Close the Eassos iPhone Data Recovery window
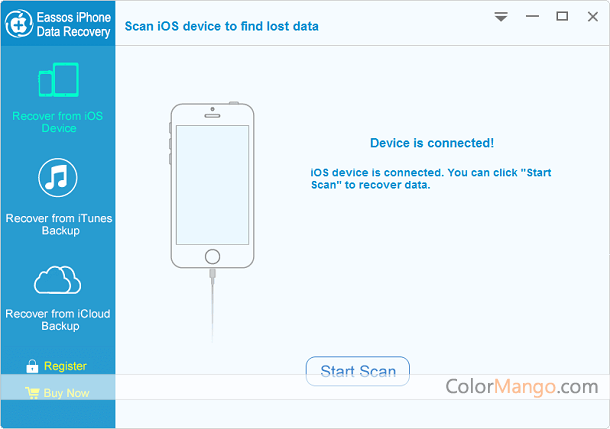610x429 pixels. tap(592, 16)
